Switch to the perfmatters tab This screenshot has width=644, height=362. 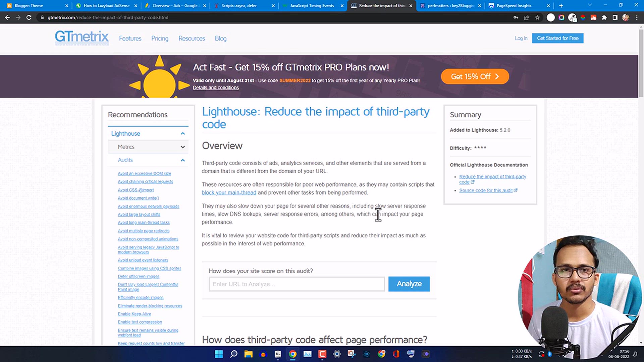tap(451, 6)
